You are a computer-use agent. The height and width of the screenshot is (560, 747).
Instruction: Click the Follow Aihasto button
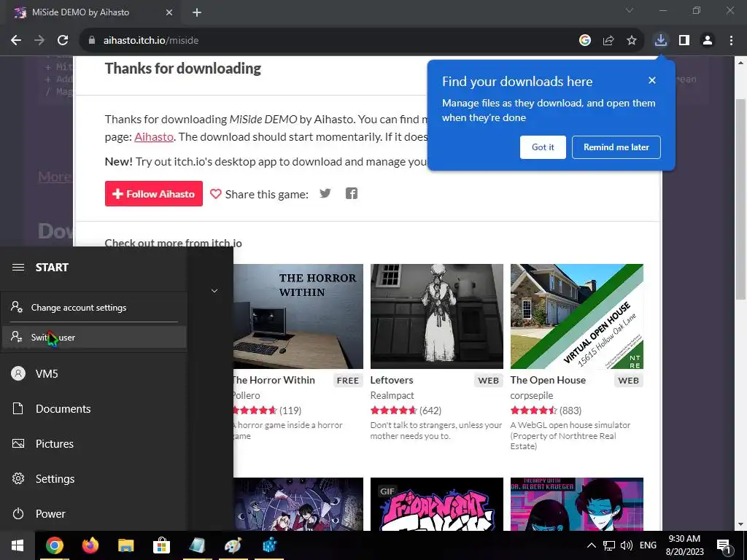click(154, 194)
